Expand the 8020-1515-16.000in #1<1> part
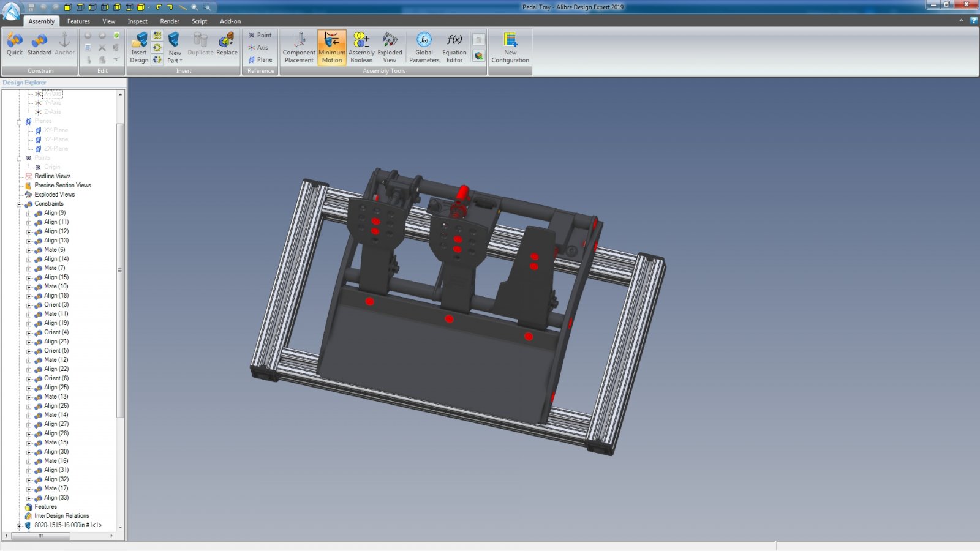The width and height of the screenshot is (980, 551). [19, 526]
